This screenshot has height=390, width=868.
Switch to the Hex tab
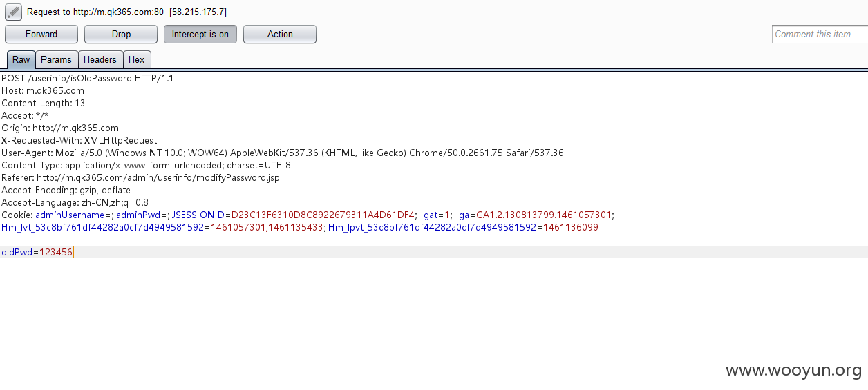(x=137, y=59)
